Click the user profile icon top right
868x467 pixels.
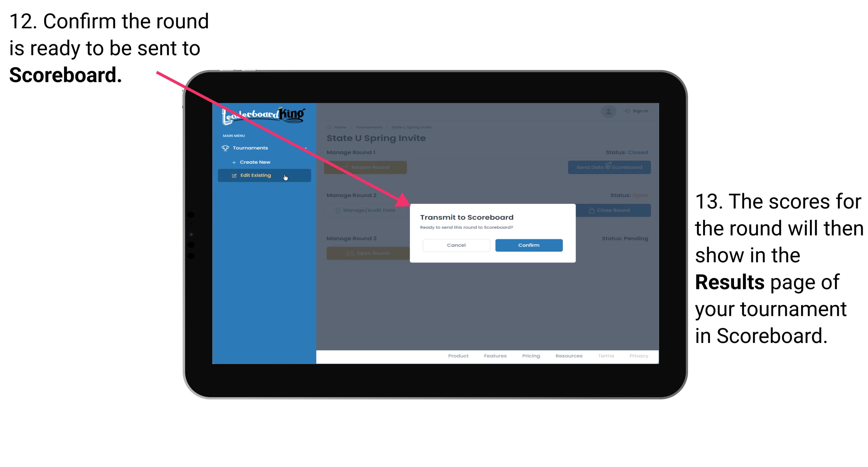tap(608, 111)
